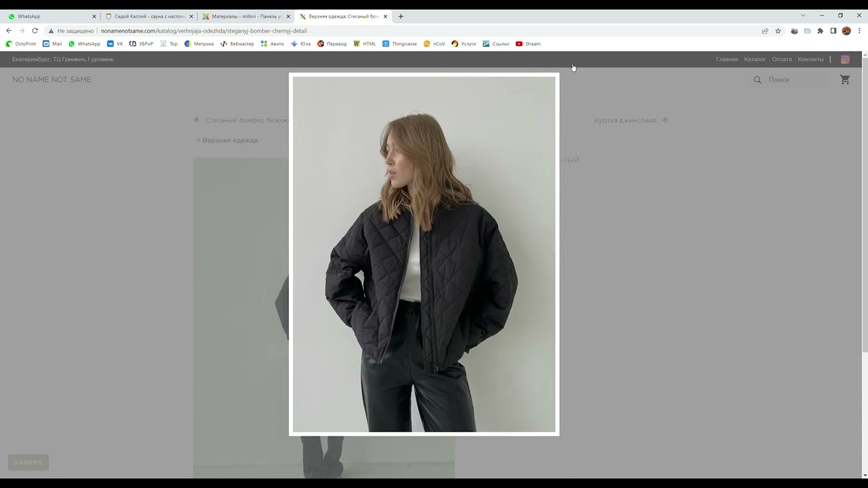Image resolution: width=868 pixels, height=488 pixels.
Task: Click the NO NAME NOT SAME logo
Action: [x=52, y=79]
